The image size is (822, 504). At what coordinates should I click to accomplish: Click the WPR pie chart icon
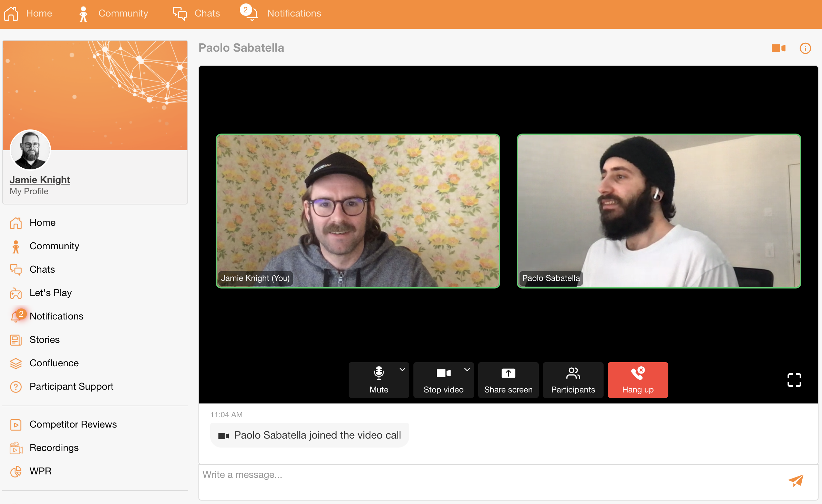click(16, 471)
